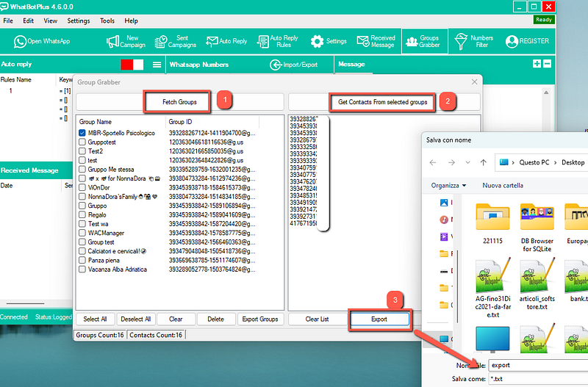Select the Videos item in the save dialog sidebar
588x387 pixels.
444,236
